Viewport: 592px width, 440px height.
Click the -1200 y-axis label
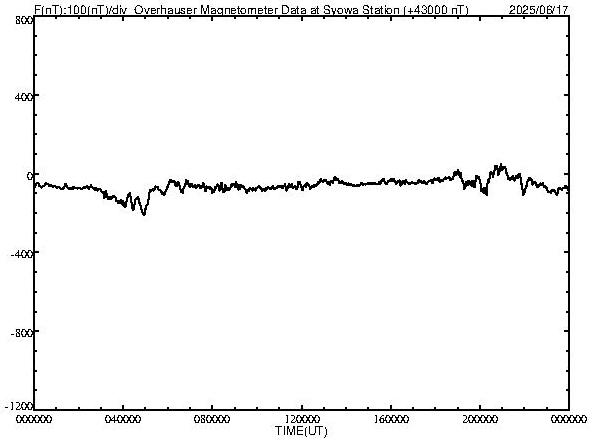19,406
